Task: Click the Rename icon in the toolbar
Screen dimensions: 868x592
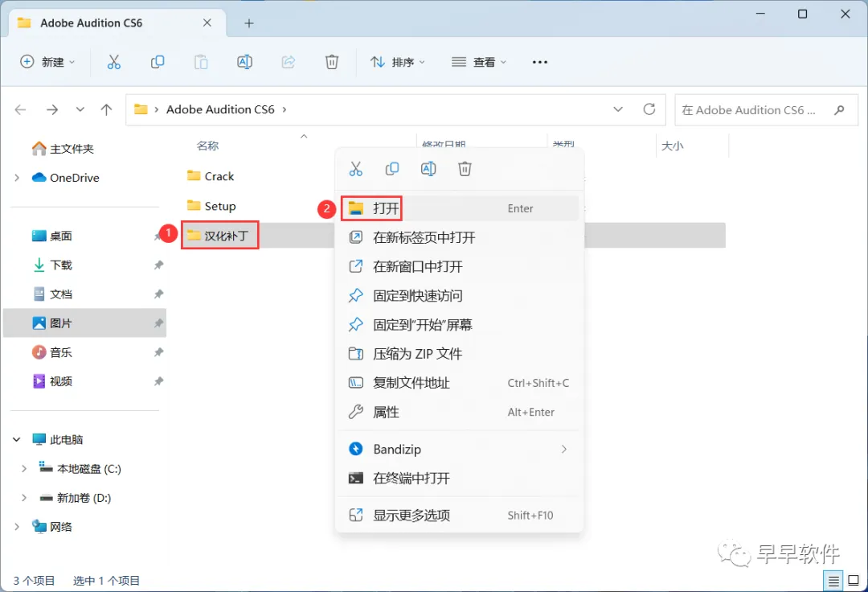Action: [244, 62]
